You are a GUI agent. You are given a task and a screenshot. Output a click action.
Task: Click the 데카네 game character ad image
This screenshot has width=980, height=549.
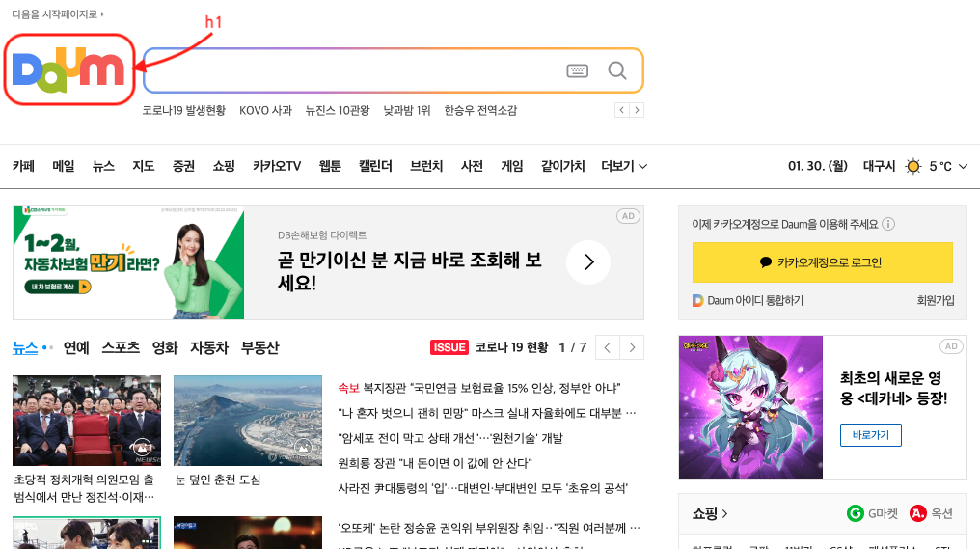coord(750,407)
